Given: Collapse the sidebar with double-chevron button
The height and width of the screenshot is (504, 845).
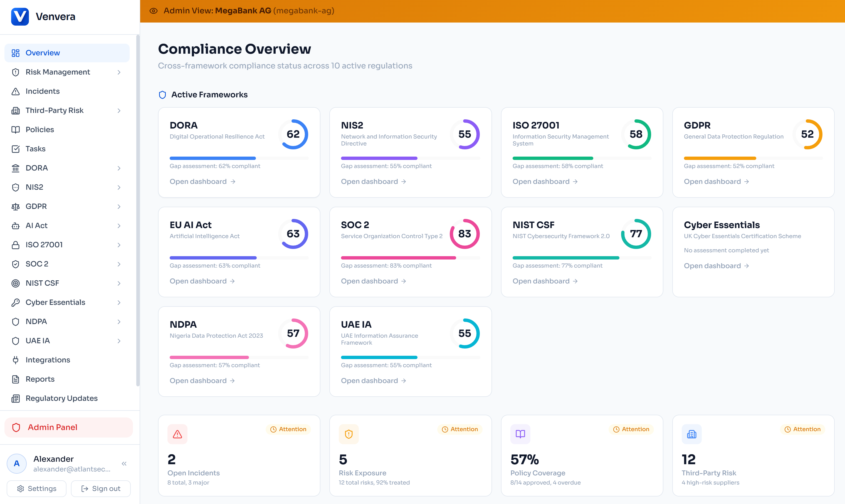Looking at the screenshot, I should pyautogui.click(x=124, y=464).
